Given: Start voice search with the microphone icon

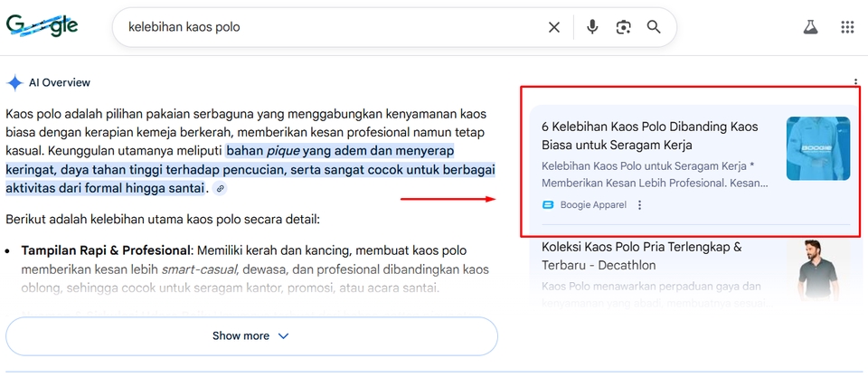Looking at the screenshot, I should click(x=592, y=27).
